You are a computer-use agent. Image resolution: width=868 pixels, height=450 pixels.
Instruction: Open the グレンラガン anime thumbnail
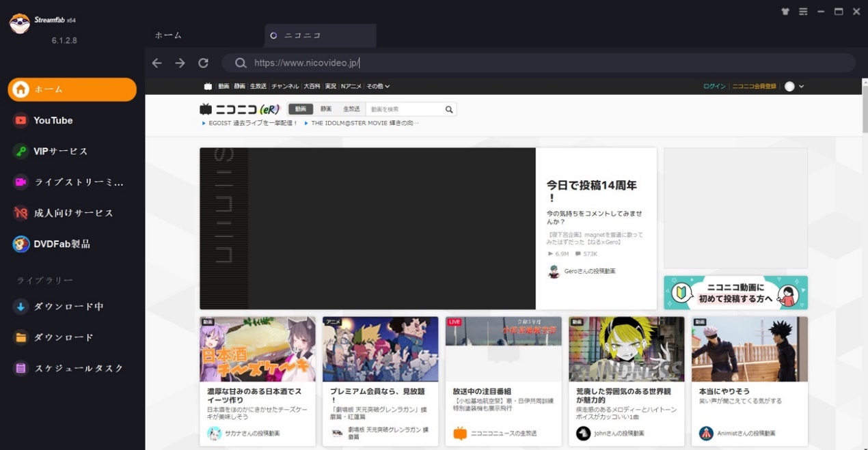(x=381, y=349)
